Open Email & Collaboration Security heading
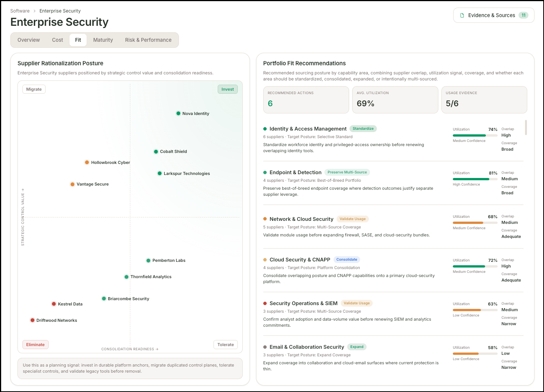544x392 pixels. 307,347
